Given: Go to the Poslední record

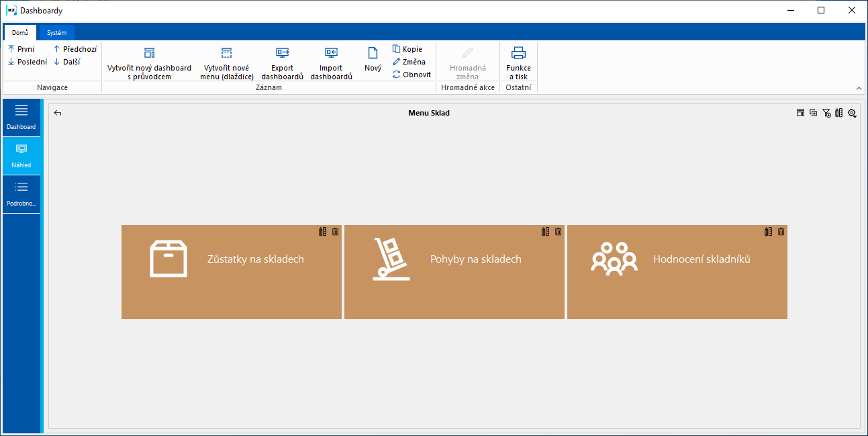Looking at the screenshot, I should [x=27, y=62].
